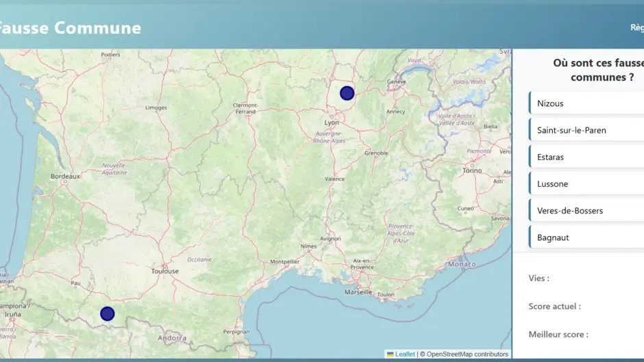644x362 pixels.
Task: Choose Lussone from the commune list
Action: tap(587, 183)
